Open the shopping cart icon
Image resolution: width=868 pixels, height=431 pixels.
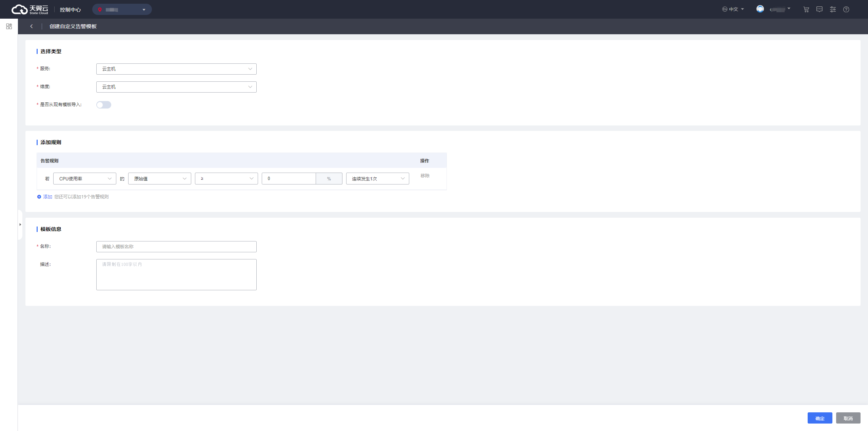pos(806,9)
